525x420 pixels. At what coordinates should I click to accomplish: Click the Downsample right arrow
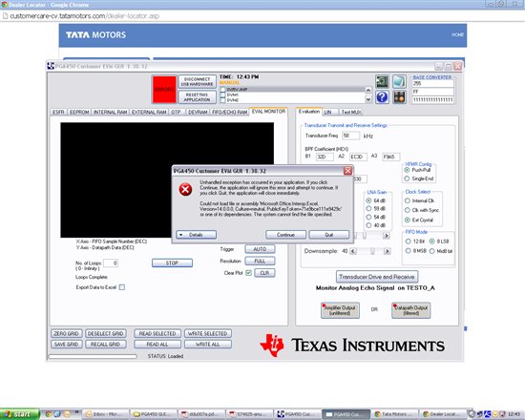point(388,251)
